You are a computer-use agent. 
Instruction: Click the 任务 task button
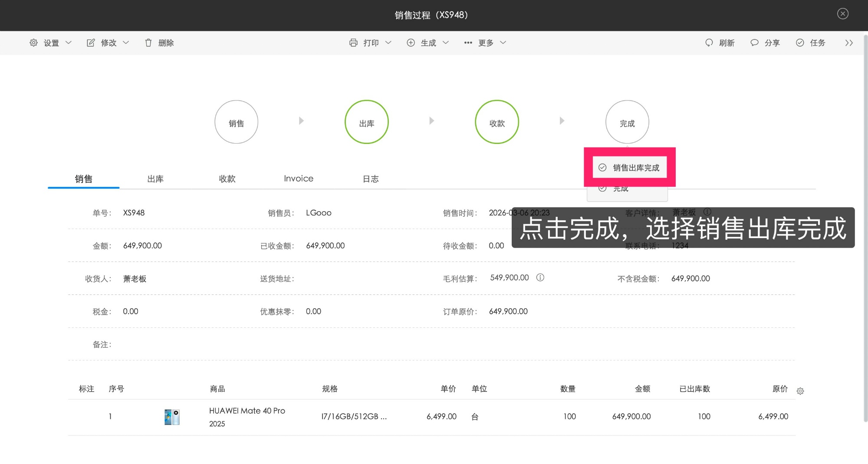[811, 42]
